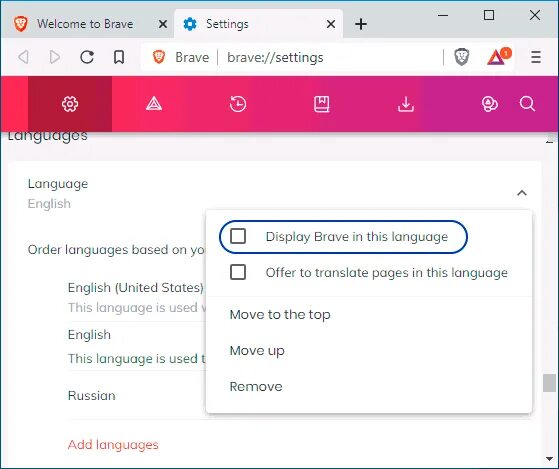Click the vertical scrollbar thumb
559x469 pixels.
click(x=549, y=383)
